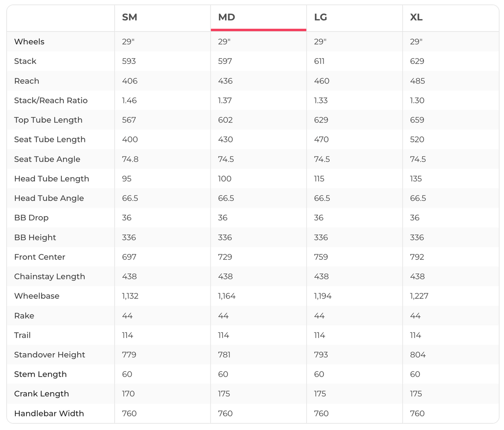504x430 pixels.
Task: Select the SM Seat Tube Angle 74.8
Action: click(x=130, y=159)
